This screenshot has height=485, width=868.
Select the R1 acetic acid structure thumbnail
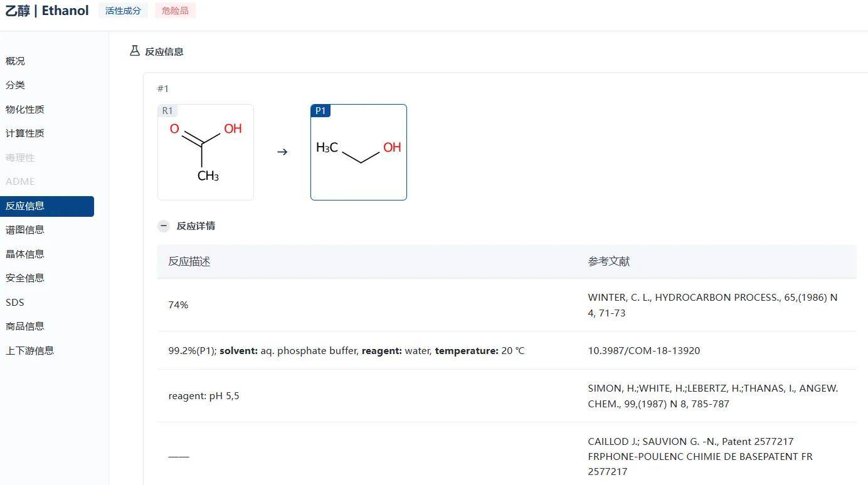coord(206,152)
